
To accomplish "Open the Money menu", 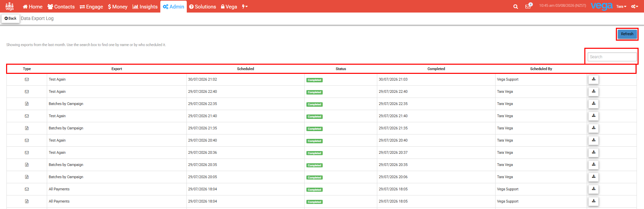I will (x=118, y=6).
